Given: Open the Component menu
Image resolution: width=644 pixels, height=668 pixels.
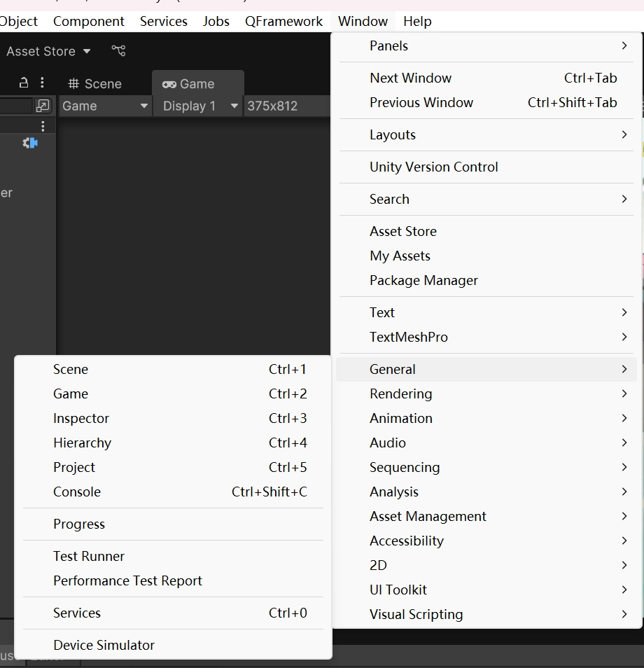Looking at the screenshot, I should click(89, 21).
